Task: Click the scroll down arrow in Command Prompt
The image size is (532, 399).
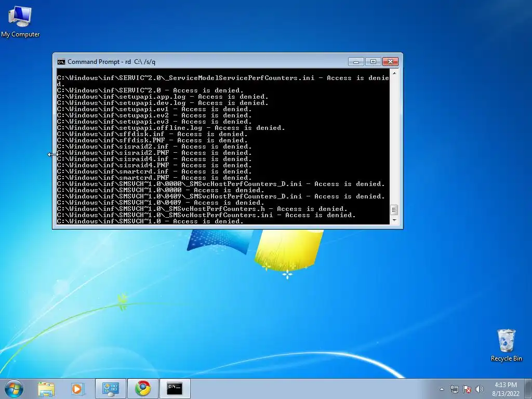Action: 394,220
